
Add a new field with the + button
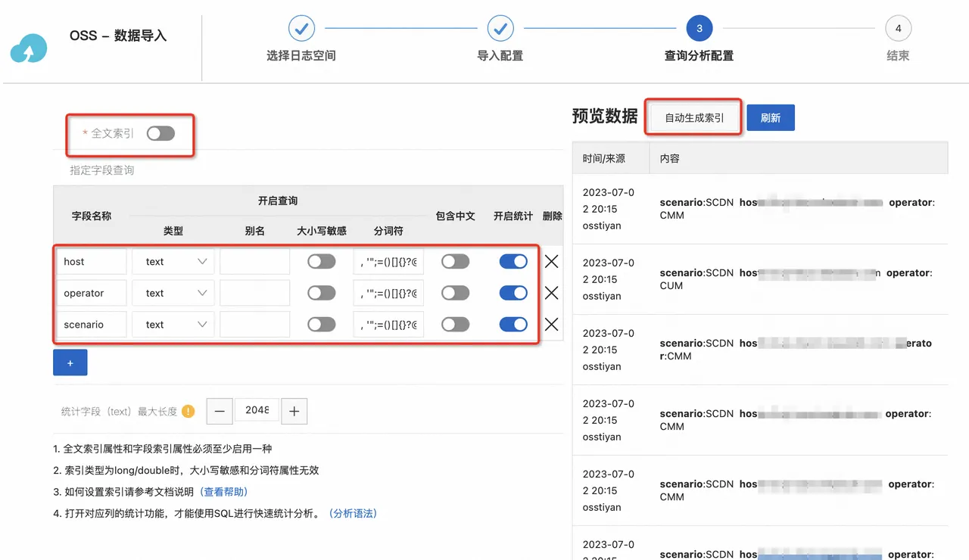(70, 362)
